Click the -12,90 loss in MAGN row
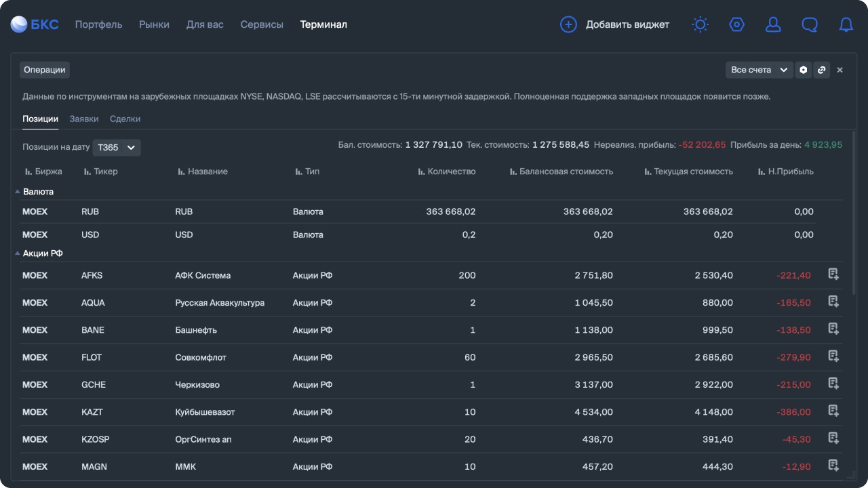 (x=797, y=466)
